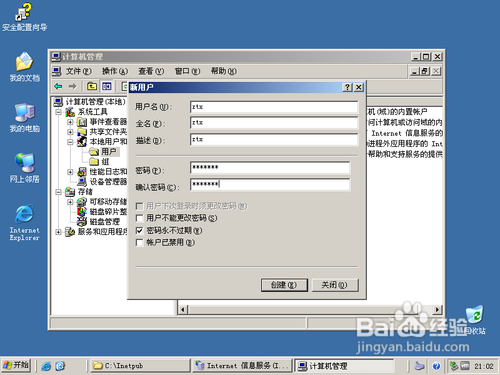Click the forward arrow toolbar icon
500x375 pixels.
tap(72, 87)
